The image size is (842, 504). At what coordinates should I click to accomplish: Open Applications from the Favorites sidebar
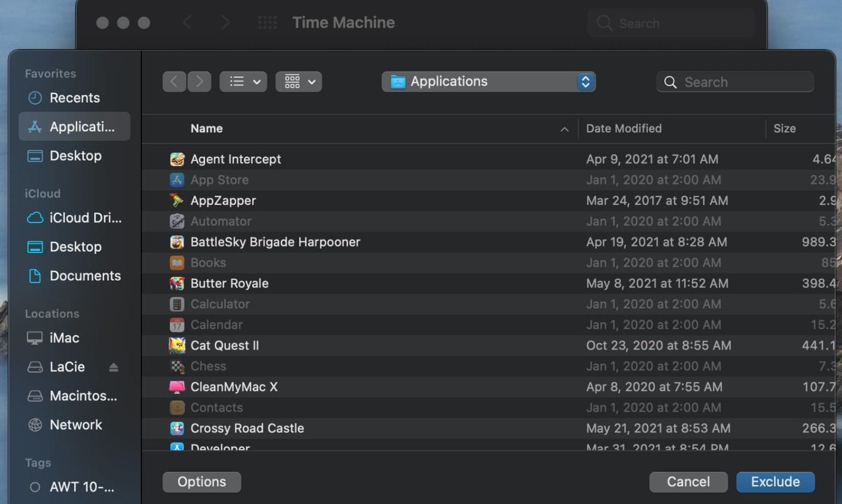[x=74, y=127]
